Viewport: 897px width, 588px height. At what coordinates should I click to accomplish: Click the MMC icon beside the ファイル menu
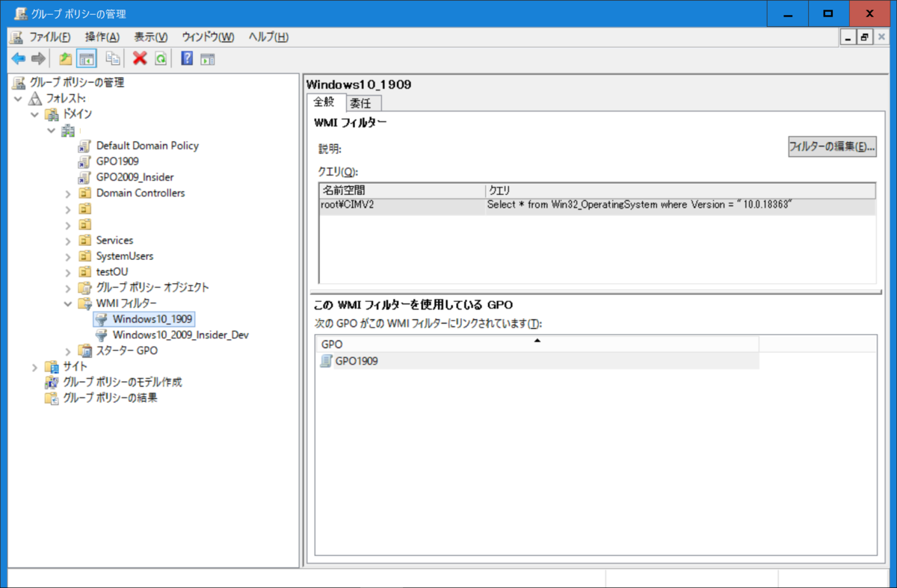(x=16, y=37)
